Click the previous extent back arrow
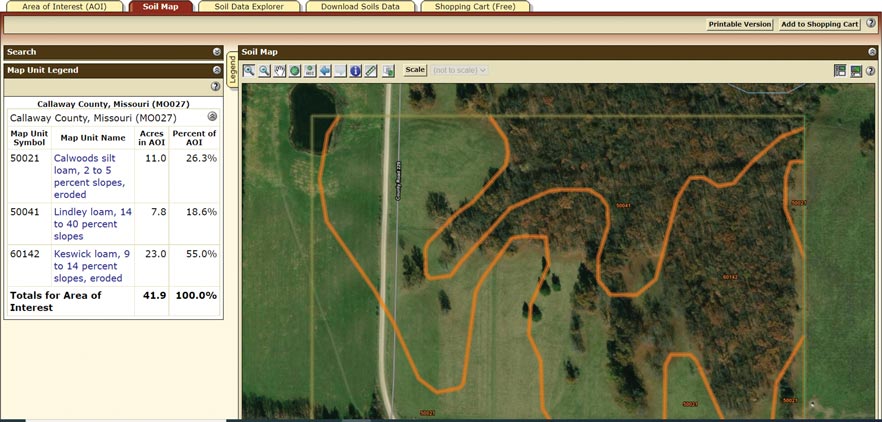Screen dimensions: 882x422 coord(325,71)
